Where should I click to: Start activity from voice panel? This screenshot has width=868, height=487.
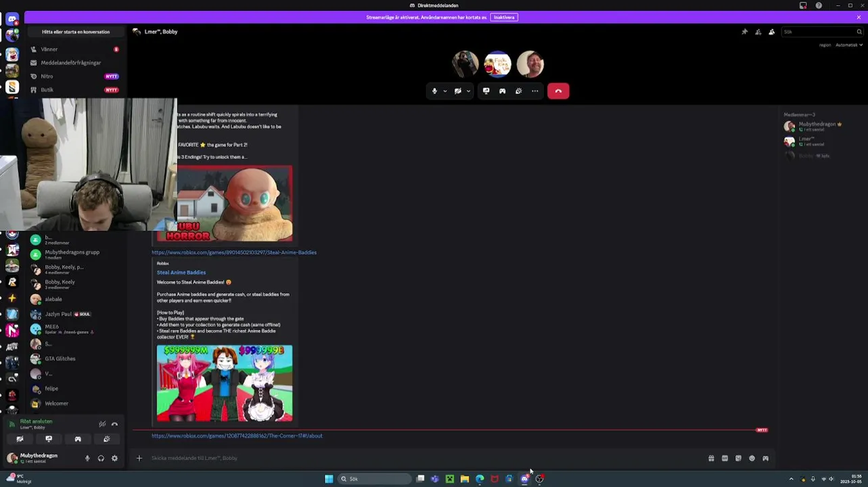pos(78,439)
